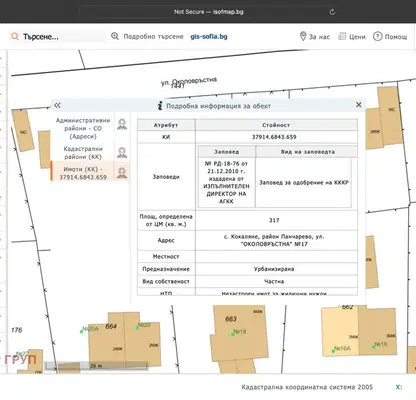Select the Административни райони - СО (Адреси) tab
The width and height of the screenshot is (416, 400).
(83, 128)
